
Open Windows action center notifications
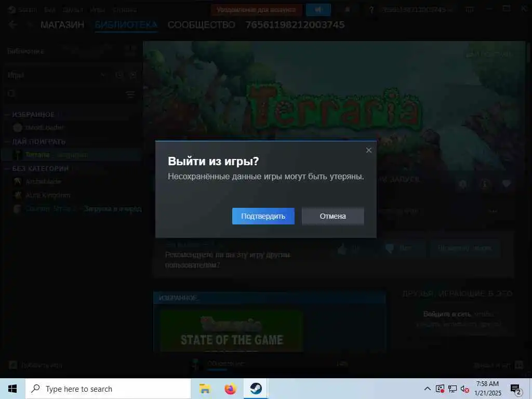point(516,389)
